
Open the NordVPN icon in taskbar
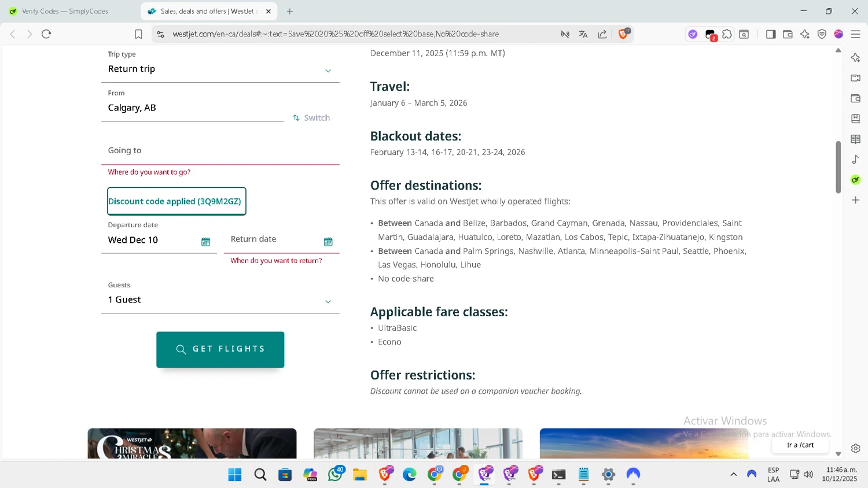(x=633, y=475)
